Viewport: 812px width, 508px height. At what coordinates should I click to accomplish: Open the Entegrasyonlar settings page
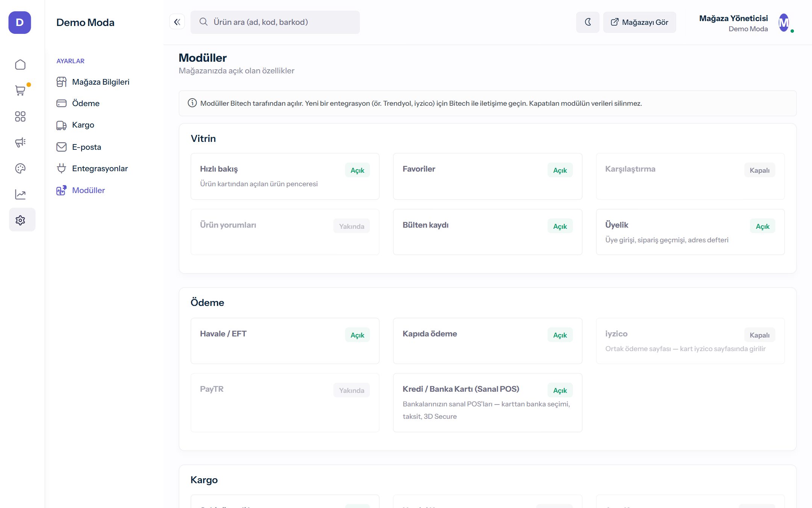(100, 169)
